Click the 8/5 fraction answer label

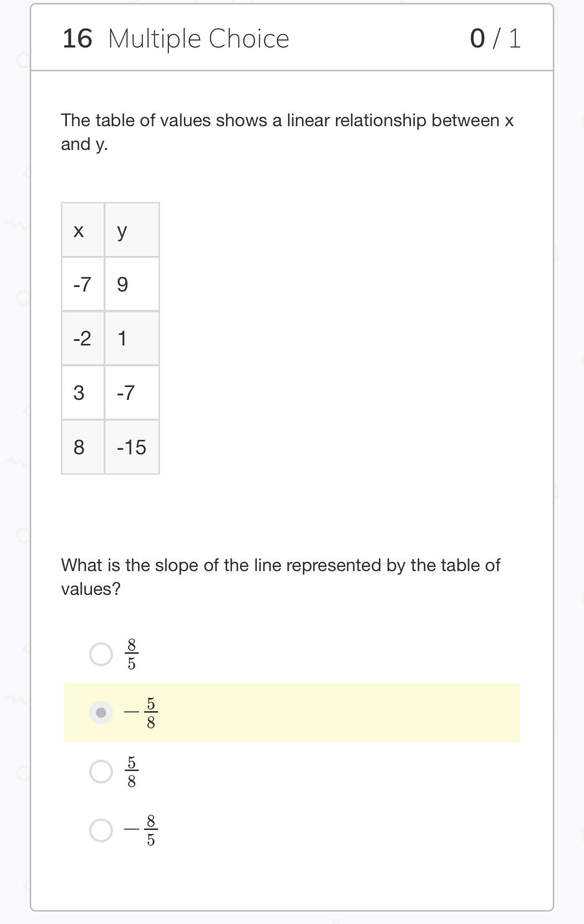(x=131, y=654)
